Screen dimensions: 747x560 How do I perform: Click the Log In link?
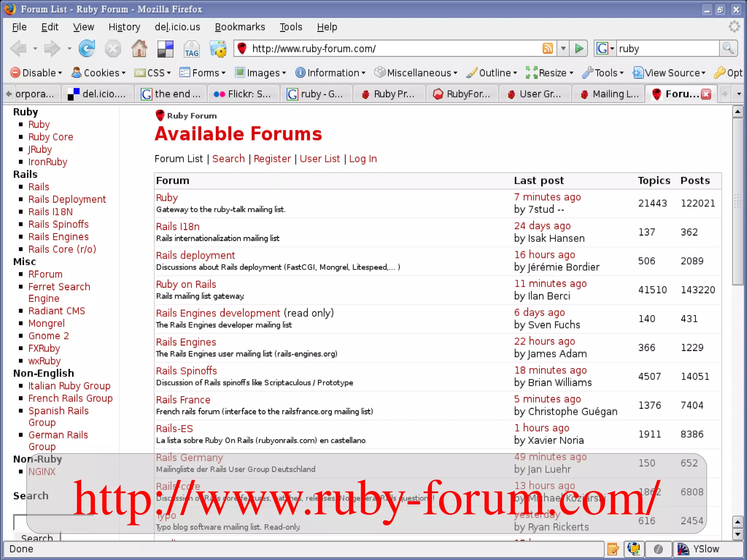363,159
